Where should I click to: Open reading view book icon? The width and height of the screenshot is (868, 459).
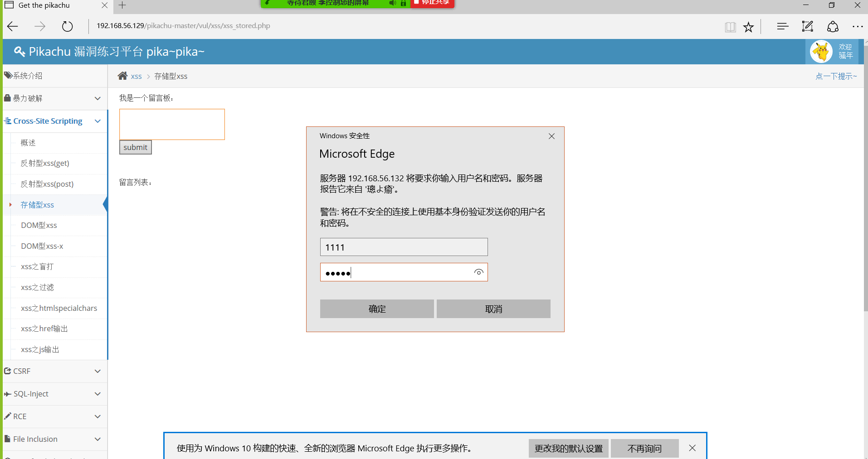point(730,27)
